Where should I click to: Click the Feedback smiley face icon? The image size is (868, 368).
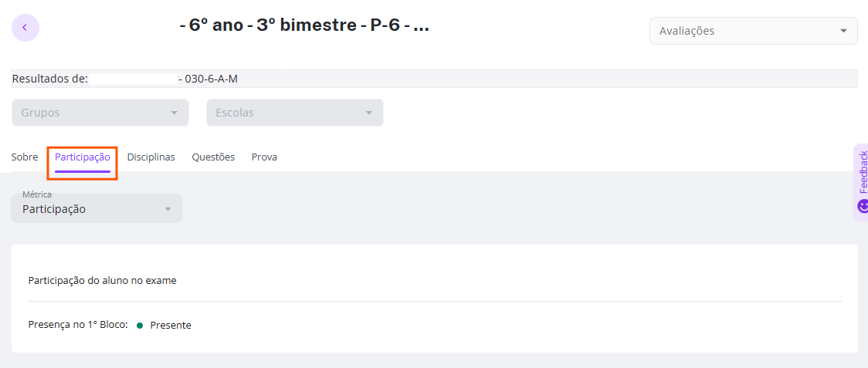tap(863, 207)
